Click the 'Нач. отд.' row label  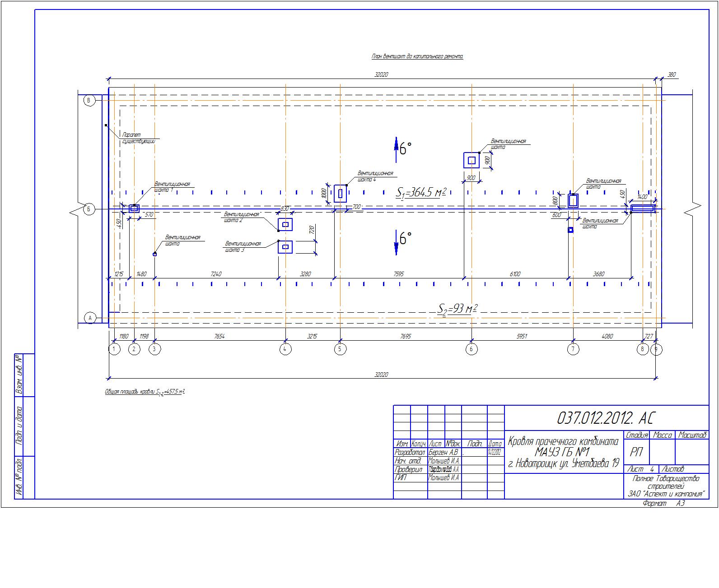pyautogui.click(x=408, y=461)
